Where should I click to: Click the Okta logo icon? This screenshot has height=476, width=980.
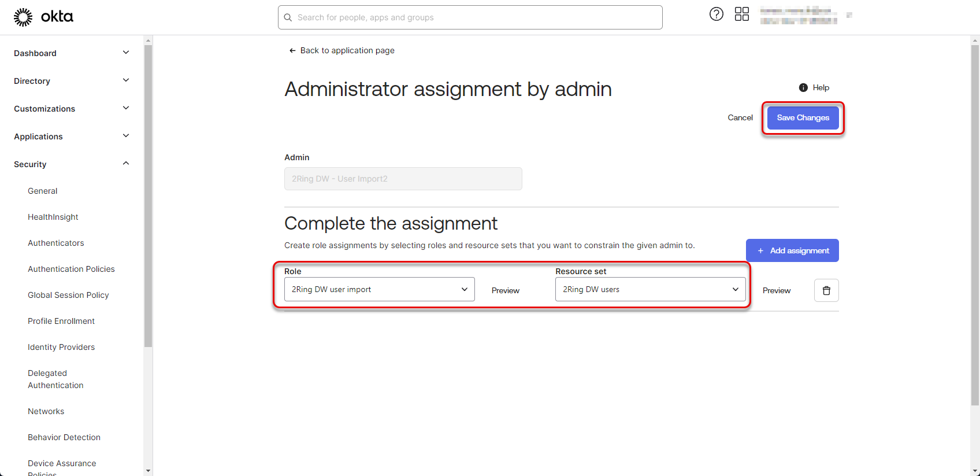pyautogui.click(x=23, y=17)
